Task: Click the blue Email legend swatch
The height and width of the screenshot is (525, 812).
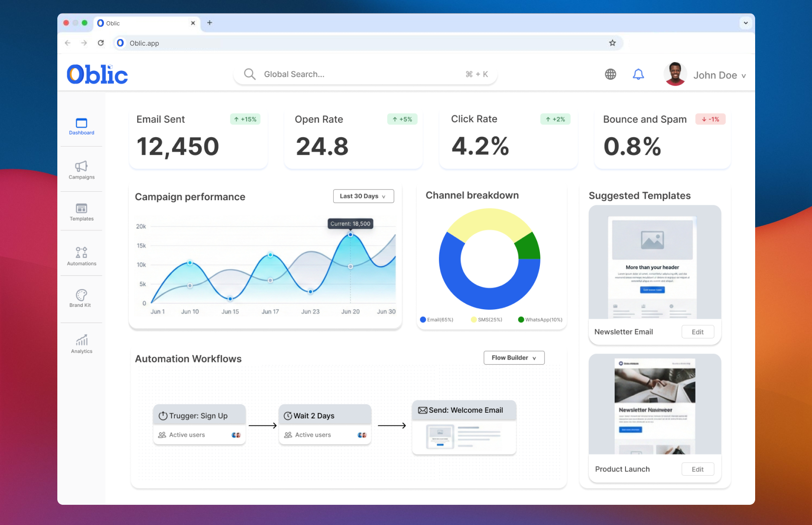Action: pos(423,320)
